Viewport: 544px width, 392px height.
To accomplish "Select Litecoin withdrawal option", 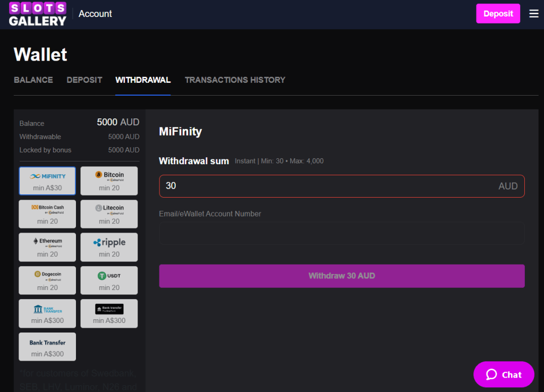I will [x=109, y=214].
